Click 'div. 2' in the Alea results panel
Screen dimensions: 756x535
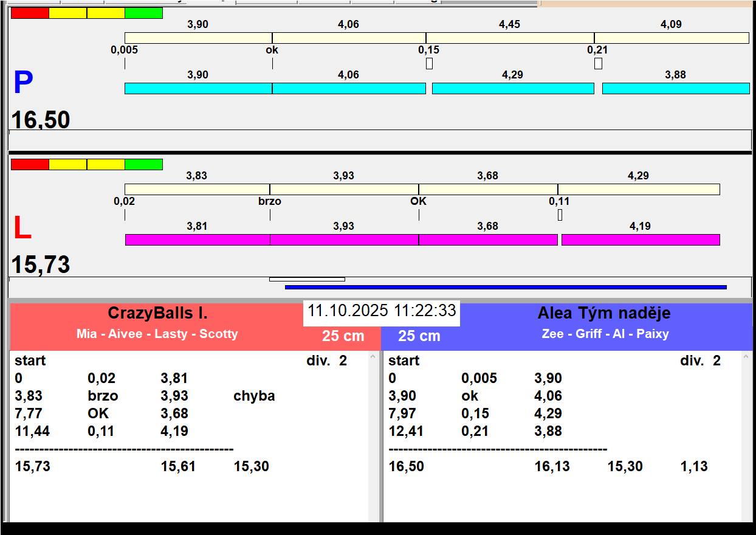pos(701,361)
